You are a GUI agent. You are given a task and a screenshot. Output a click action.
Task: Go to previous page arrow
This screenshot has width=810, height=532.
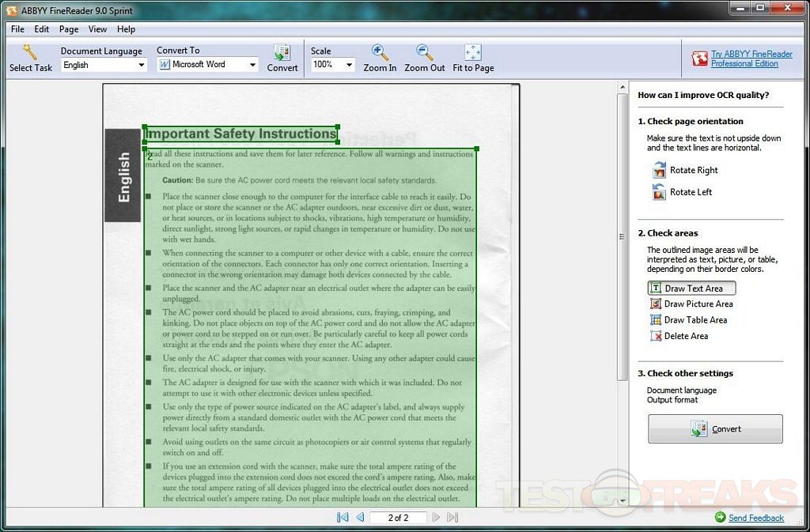pos(360,517)
